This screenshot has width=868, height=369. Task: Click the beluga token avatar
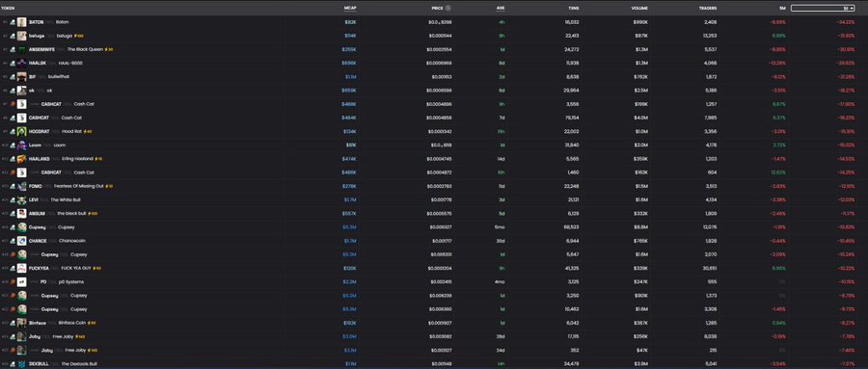21,36
